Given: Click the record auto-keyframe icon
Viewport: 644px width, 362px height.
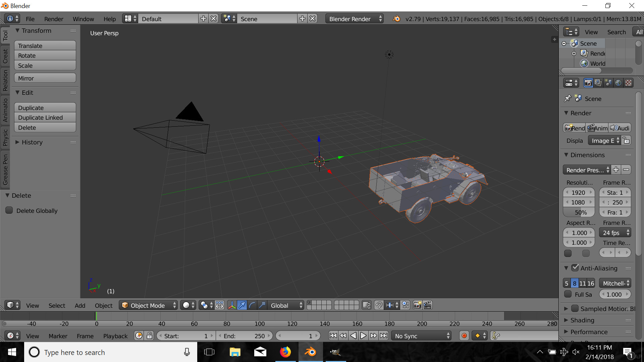Looking at the screenshot, I should [x=464, y=336].
